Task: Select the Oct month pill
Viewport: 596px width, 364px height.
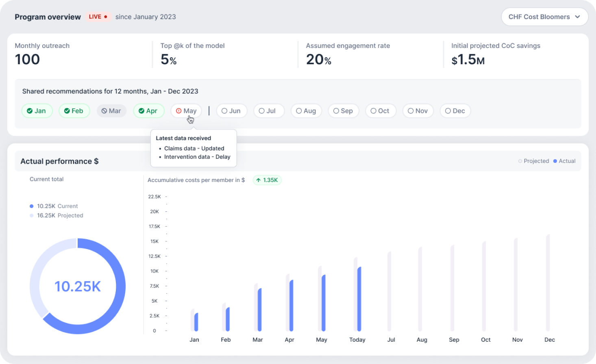Action: (x=381, y=110)
